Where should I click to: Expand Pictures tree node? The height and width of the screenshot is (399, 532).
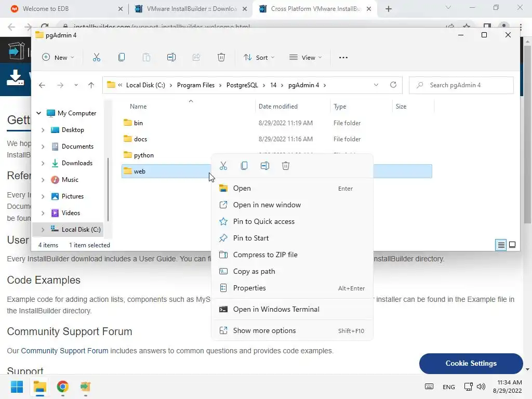(43, 196)
